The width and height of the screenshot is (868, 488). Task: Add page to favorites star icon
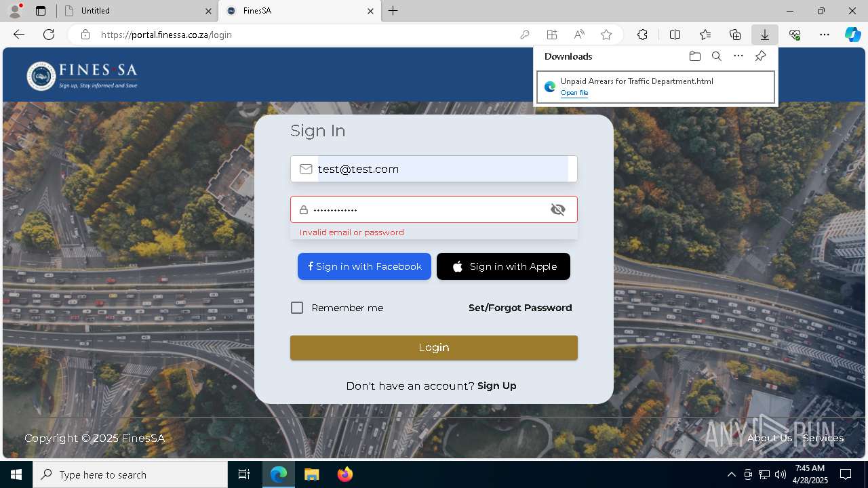(x=606, y=35)
